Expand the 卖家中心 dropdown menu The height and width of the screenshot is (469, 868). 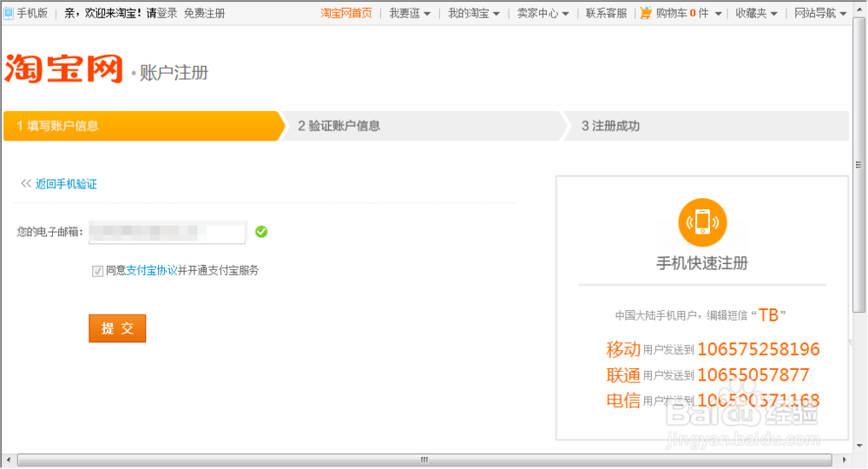pyautogui.click(x=543, y=13)
